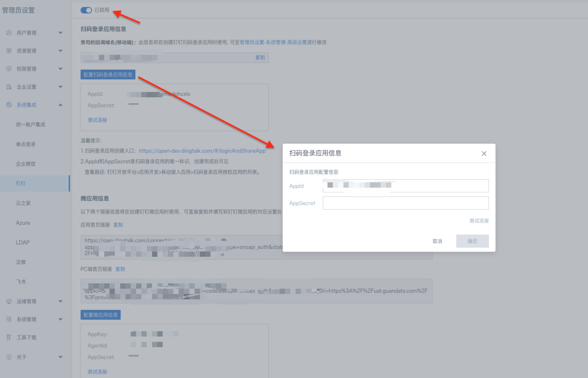Open 单点登录 submenu item
Viewport: 588px width, 378px height.
[26, 144]
